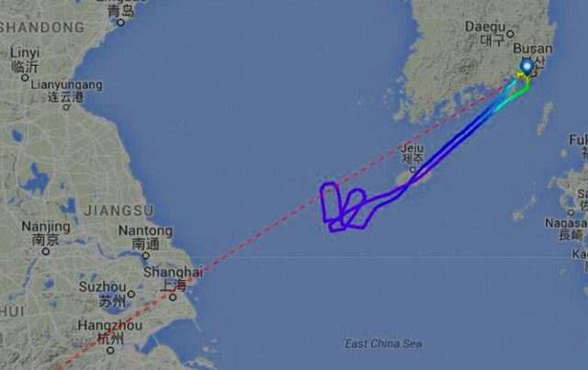
Task: Click the purple looping flight track west of Jeju
Action: tap(343, 207)
